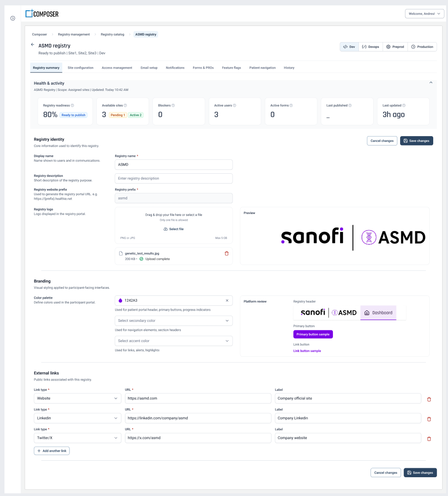
Task: Open Active users info icon
Action: pyautogui.click(x=235, y=105)
